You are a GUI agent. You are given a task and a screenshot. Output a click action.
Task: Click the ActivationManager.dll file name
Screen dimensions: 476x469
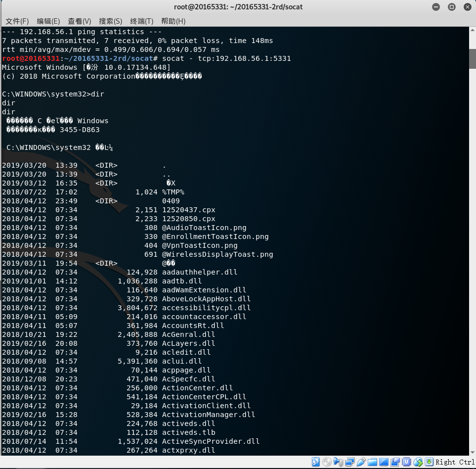(x=209, y=415)
